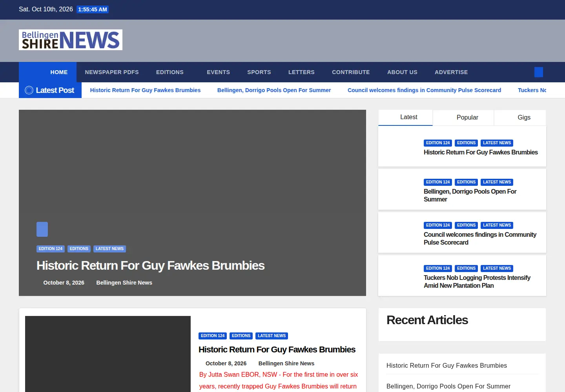Click the Edition 124 badge on the Dorrigo Pools sidebar card
This screenshot has width=565, height=392.
(438, 182)
